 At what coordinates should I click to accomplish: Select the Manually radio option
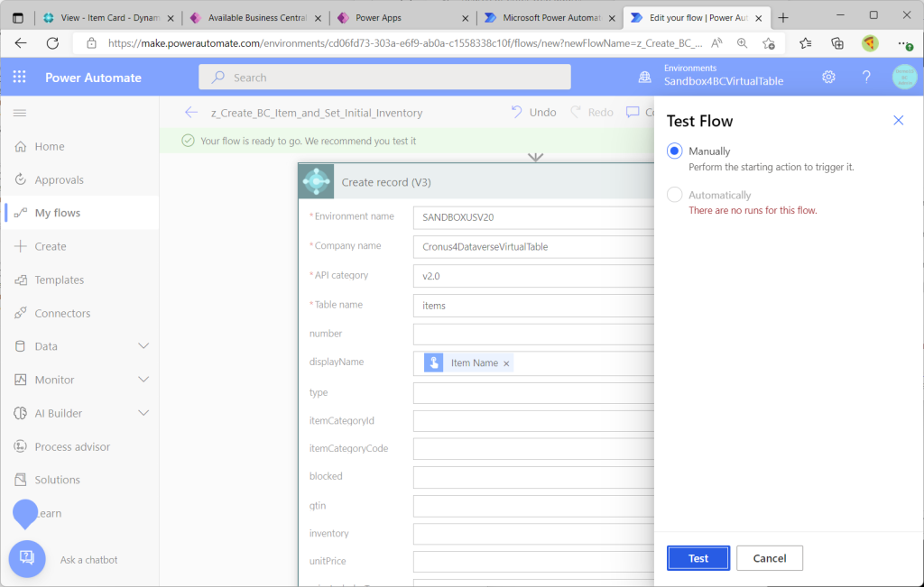(x=674, y=151)
